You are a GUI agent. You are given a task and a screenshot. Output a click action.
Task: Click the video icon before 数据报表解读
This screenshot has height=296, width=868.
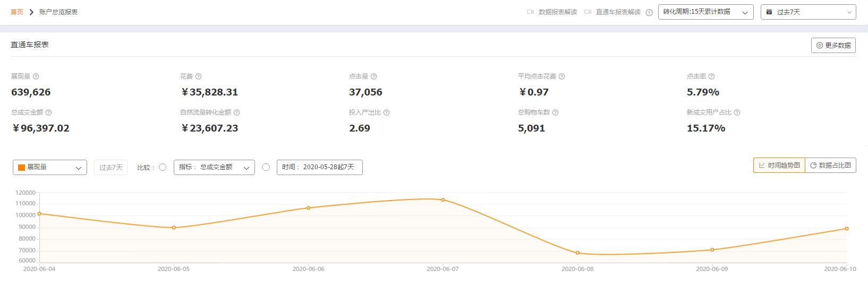pyautogui.click(x=530, y=12)
